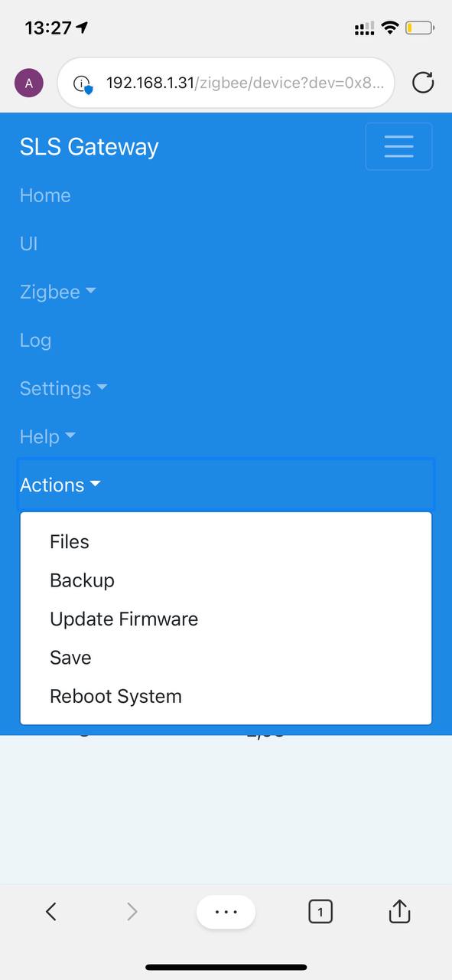This screenshot has width=452, height=980.
Task: Open the browser three-dots menu
Action: click(x=226, y=912)
